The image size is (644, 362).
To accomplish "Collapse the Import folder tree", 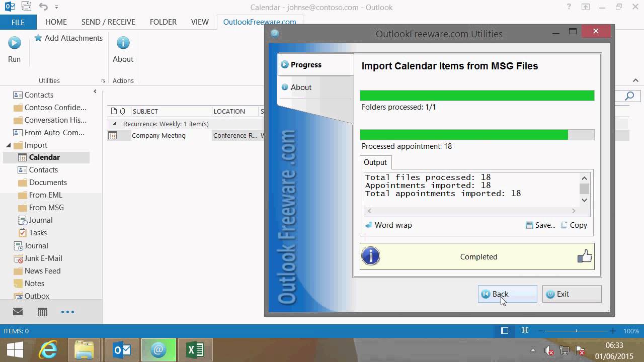I will [x=9, y=145].
